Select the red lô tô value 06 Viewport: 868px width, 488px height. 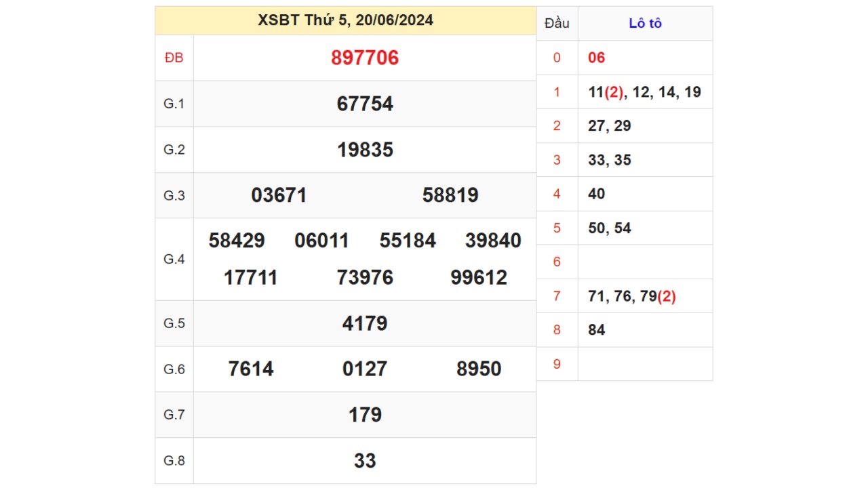(x=597, y=58)
